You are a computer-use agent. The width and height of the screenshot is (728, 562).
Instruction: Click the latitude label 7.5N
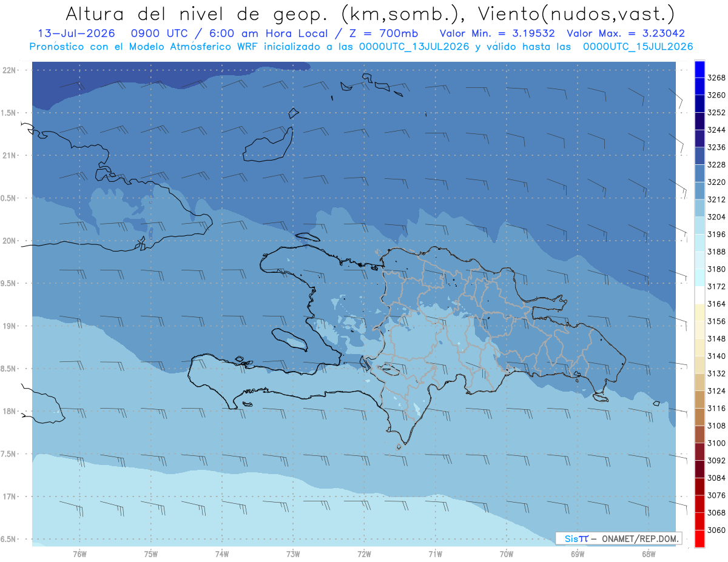click(x=9, y=454)
